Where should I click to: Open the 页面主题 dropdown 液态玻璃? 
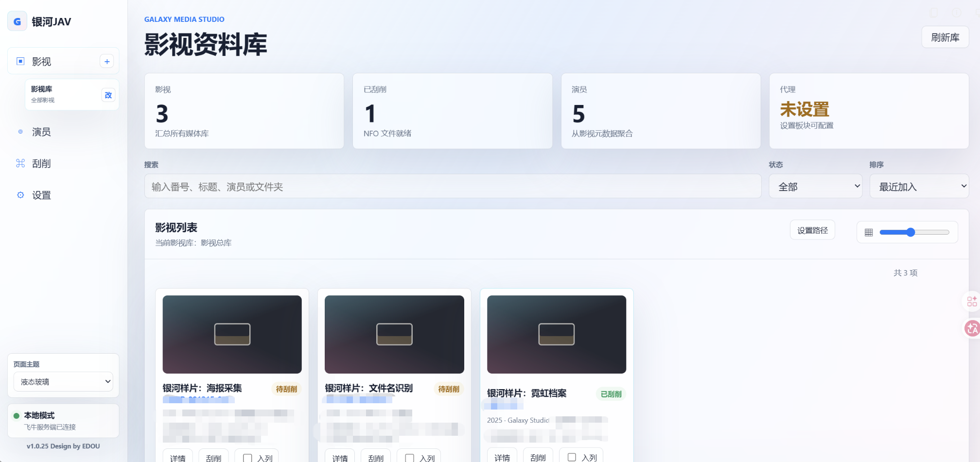point(63,382)
